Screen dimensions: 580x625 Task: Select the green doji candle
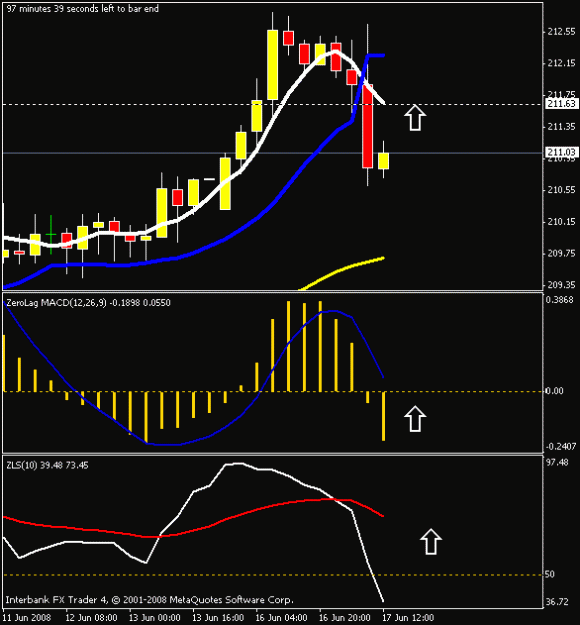pyautogui.click(x=51, y=235)
